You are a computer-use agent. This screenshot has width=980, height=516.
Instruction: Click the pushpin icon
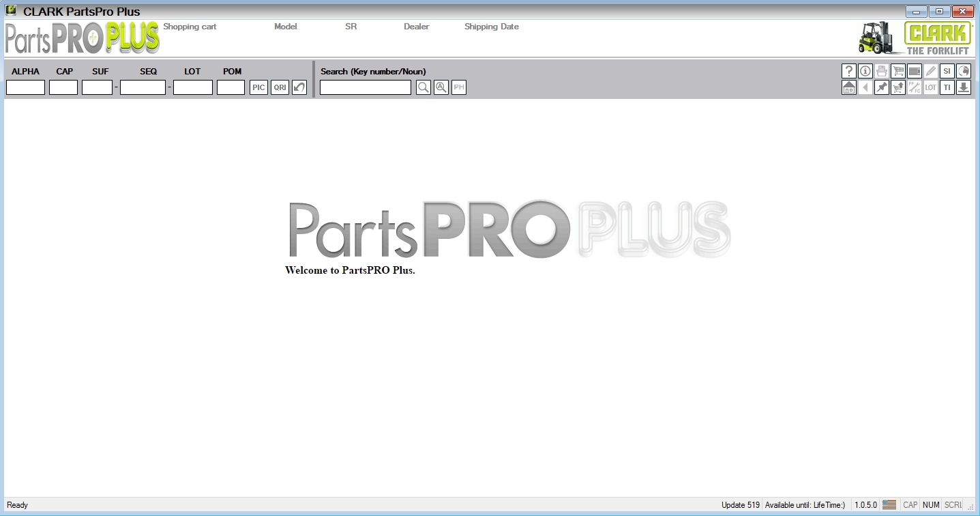pos(882,87)
